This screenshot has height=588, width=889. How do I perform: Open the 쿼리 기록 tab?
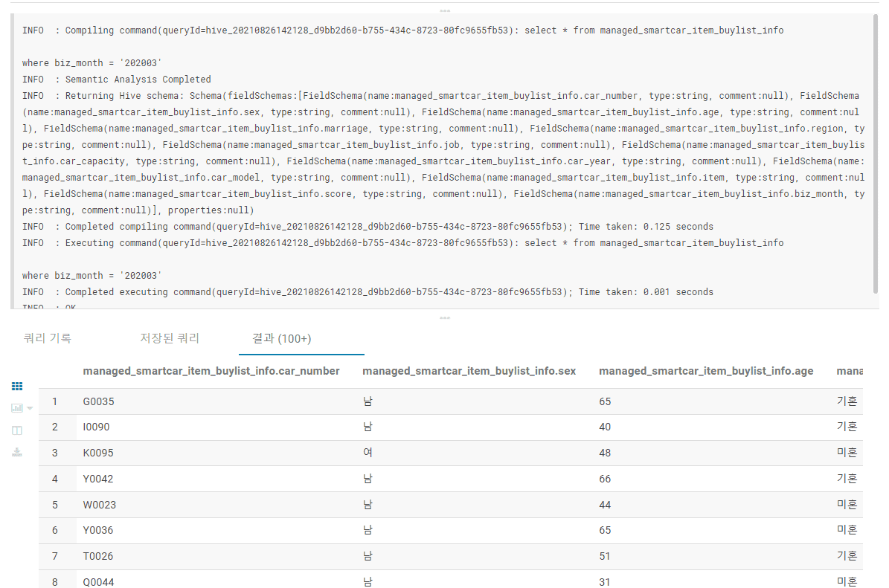[x=48, y=338]
